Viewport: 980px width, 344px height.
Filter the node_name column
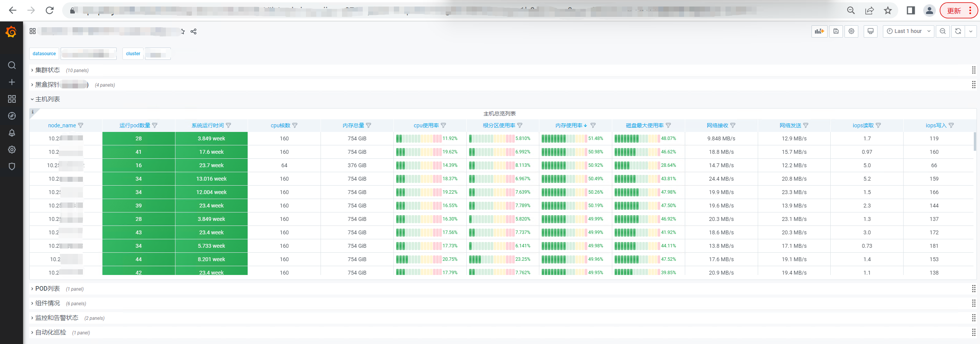click(x=81, y=125)
